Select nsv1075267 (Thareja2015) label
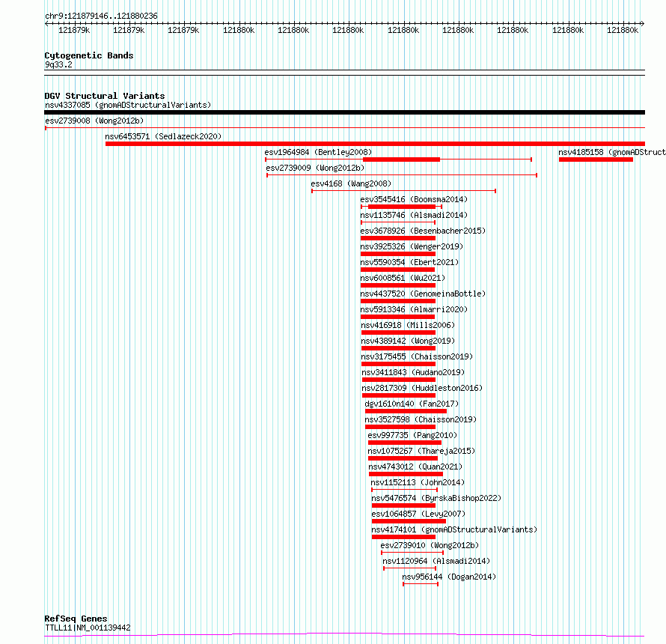This screenshot has height=644, width=666. click(x=421, y=451)
